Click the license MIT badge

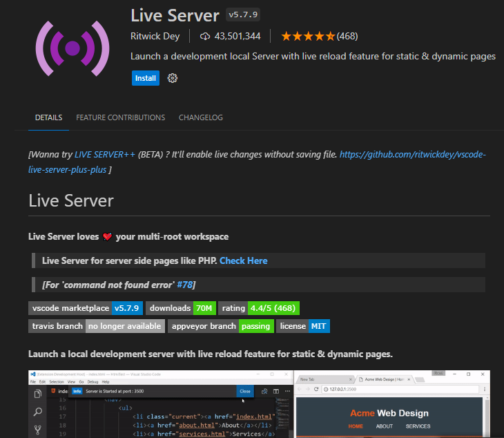click(x=303, y=326)
